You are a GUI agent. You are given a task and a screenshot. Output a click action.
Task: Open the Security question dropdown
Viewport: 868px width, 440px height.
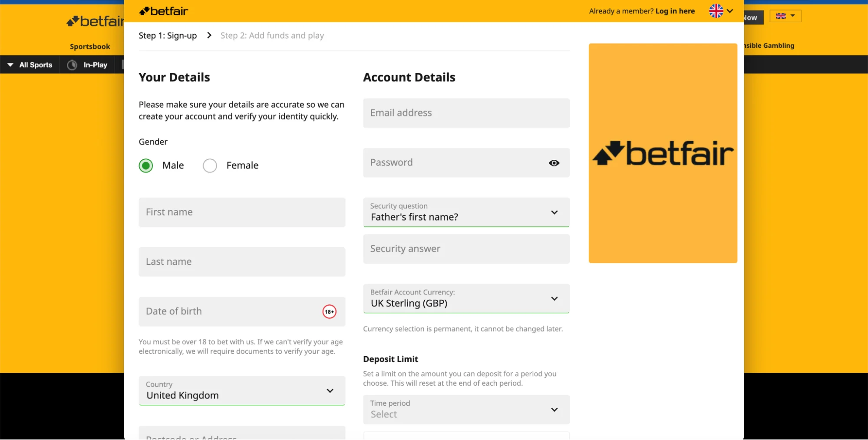(466, 212)
